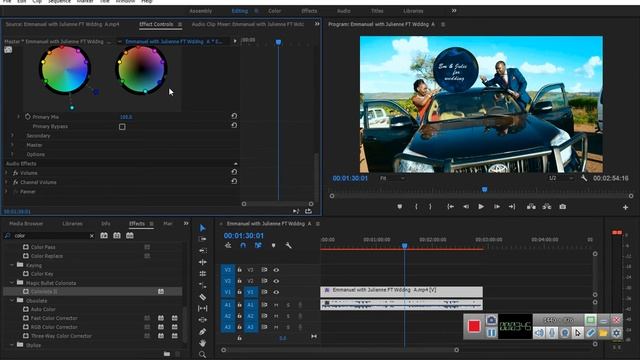Open the Fit zoom level dropdown
Viewport: 640px width, 360px height.
click(392, 178)
